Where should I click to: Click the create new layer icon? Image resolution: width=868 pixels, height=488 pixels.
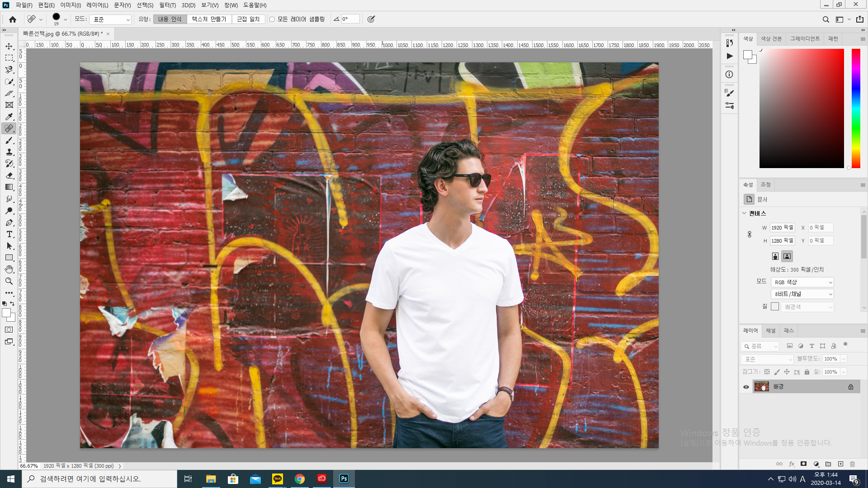[840, 464]
